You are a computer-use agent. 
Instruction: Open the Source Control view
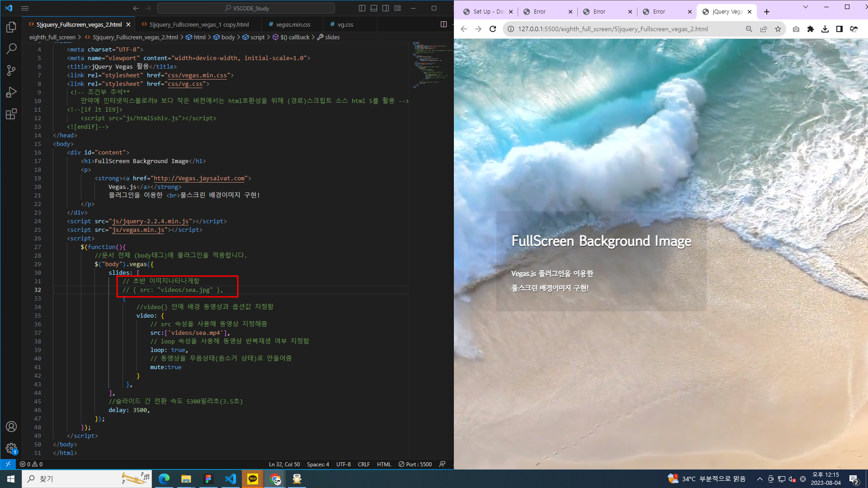click(x=11, y=70)
